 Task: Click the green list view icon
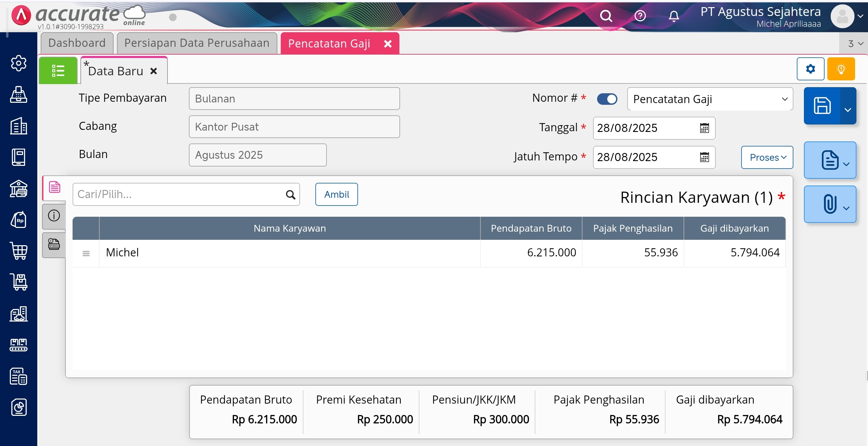[x=58, y=71]
